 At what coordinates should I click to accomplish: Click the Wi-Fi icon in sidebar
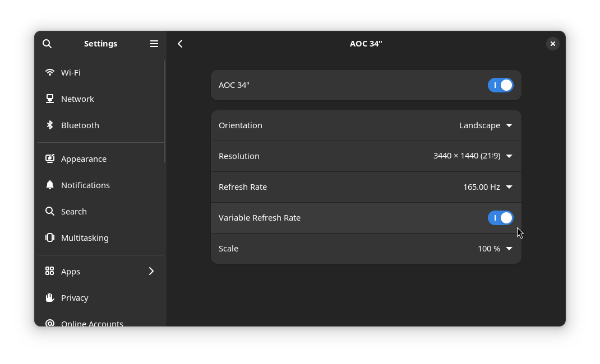(x=50, y=73)
